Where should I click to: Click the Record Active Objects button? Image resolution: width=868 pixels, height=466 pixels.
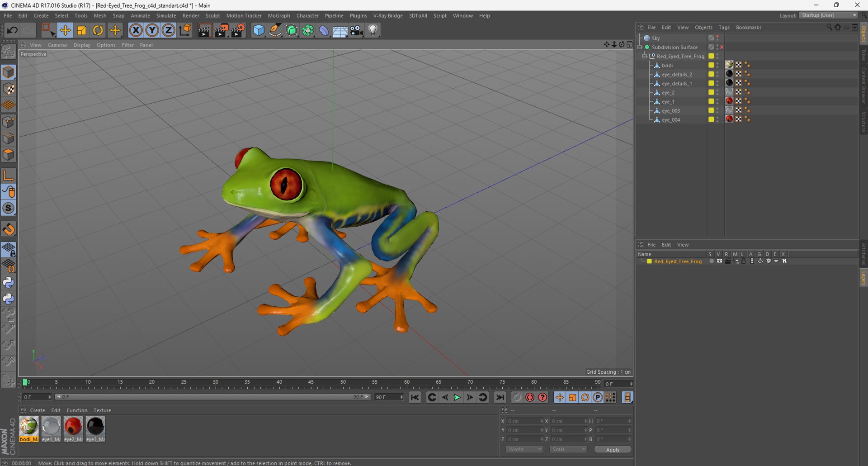point(517,397)
